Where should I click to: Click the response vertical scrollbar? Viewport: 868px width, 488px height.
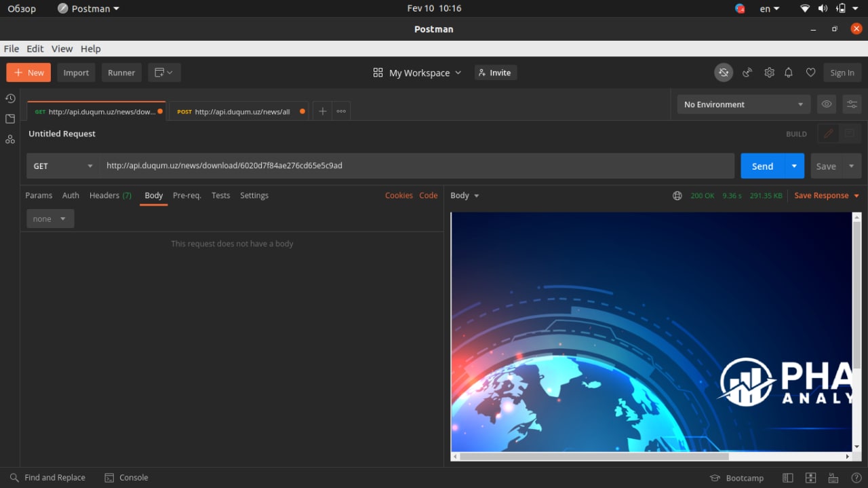[856, 295]
